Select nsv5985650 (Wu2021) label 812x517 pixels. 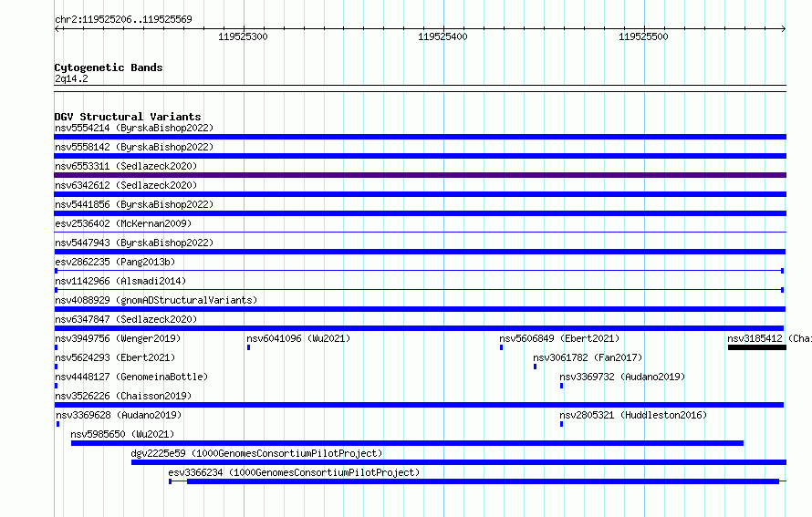(122, 434)
